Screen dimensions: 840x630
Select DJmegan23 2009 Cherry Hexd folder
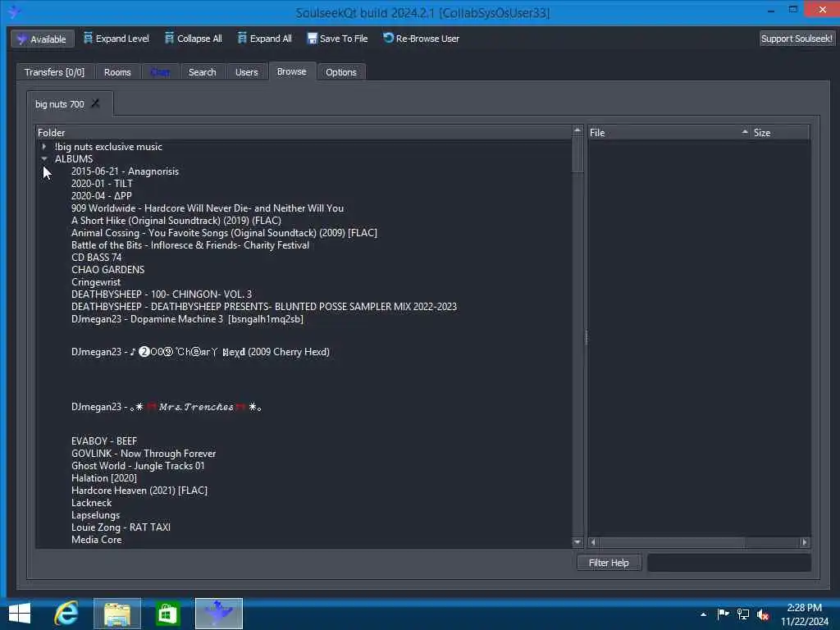click(200, 351)
